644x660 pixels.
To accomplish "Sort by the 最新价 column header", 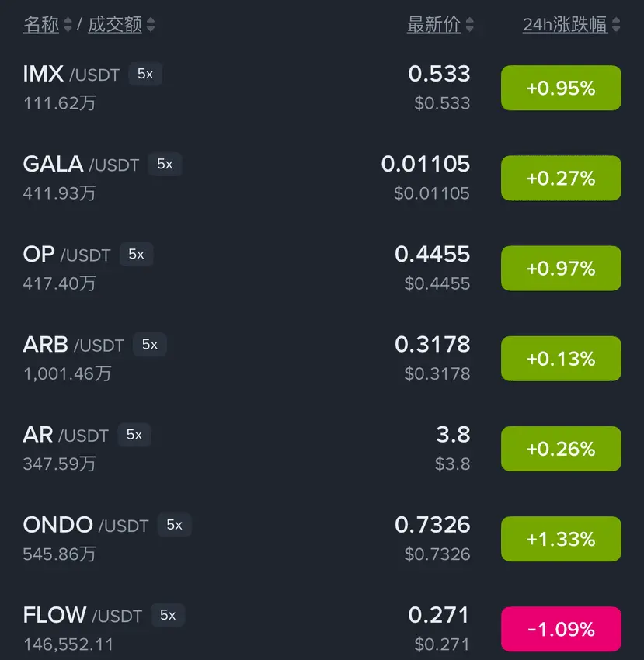I will pos(433,24).
